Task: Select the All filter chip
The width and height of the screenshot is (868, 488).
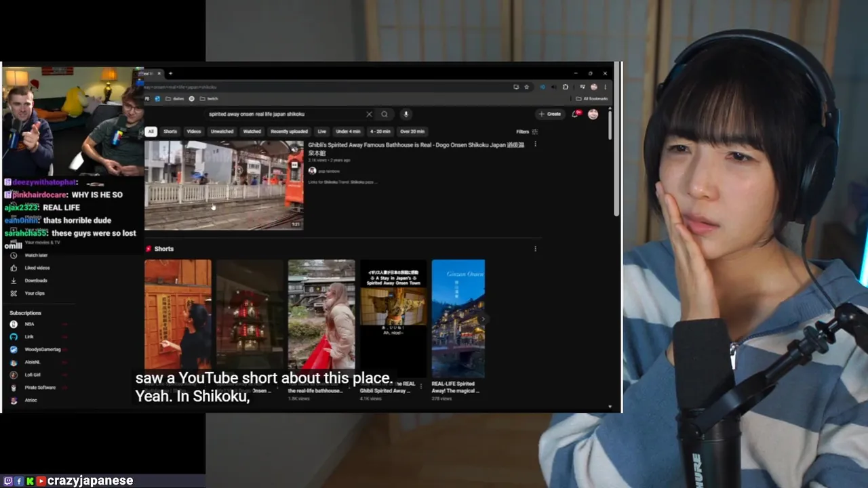Action: (x=151, y=131)
